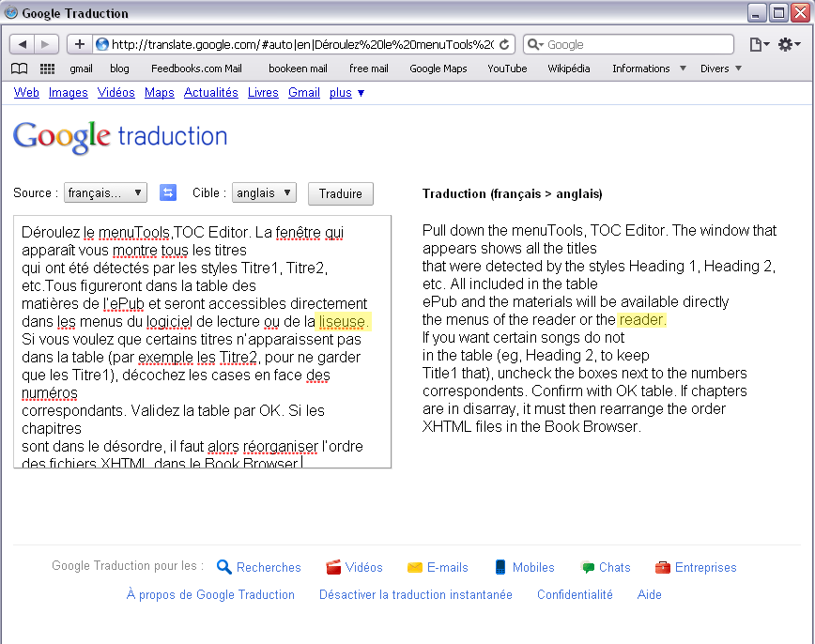Open the free mail bookmark
815x644 pixels.
coord(369,69)
